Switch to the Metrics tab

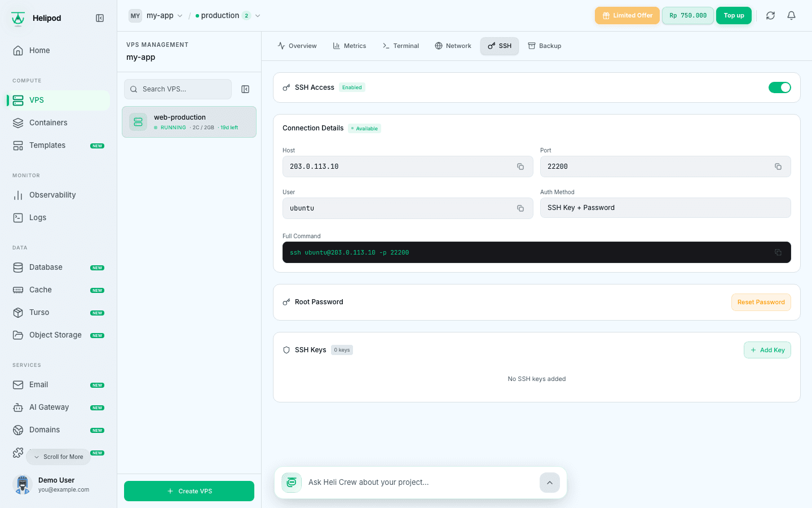[350, 46]
